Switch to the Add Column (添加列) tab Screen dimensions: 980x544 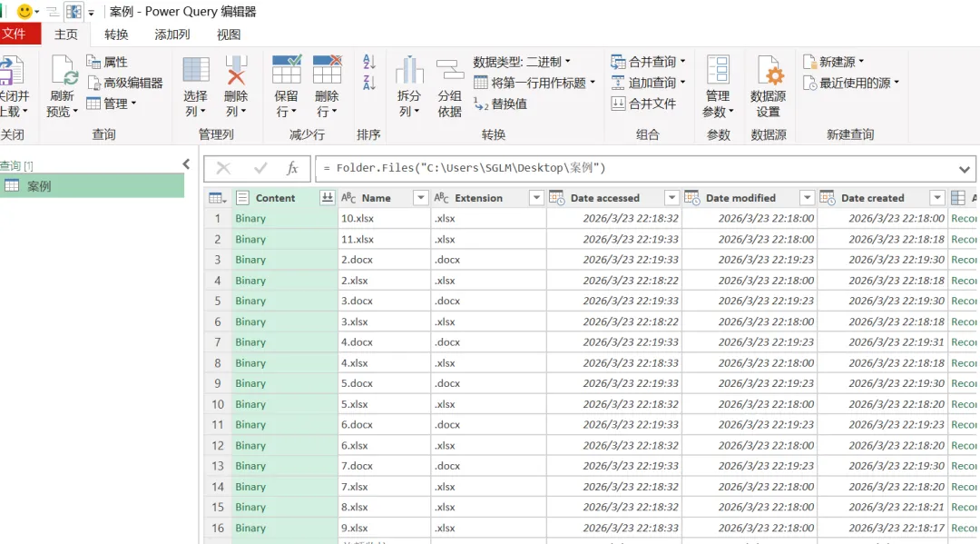tap(172, 35)
